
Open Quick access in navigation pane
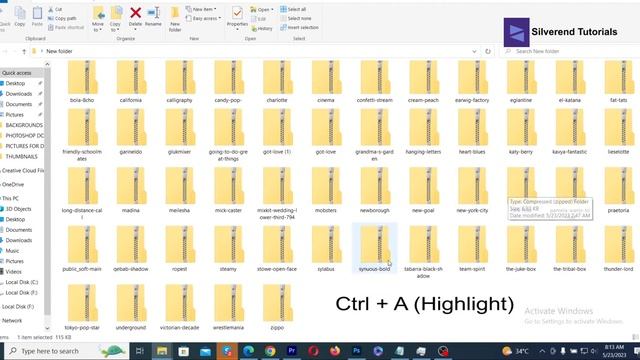point(16,73)
